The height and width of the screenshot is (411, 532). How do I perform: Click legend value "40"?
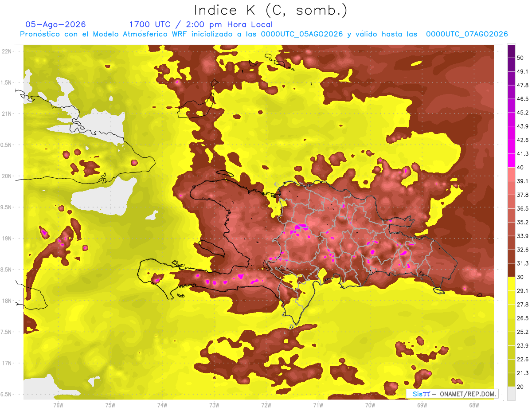[x=521, y=167]
